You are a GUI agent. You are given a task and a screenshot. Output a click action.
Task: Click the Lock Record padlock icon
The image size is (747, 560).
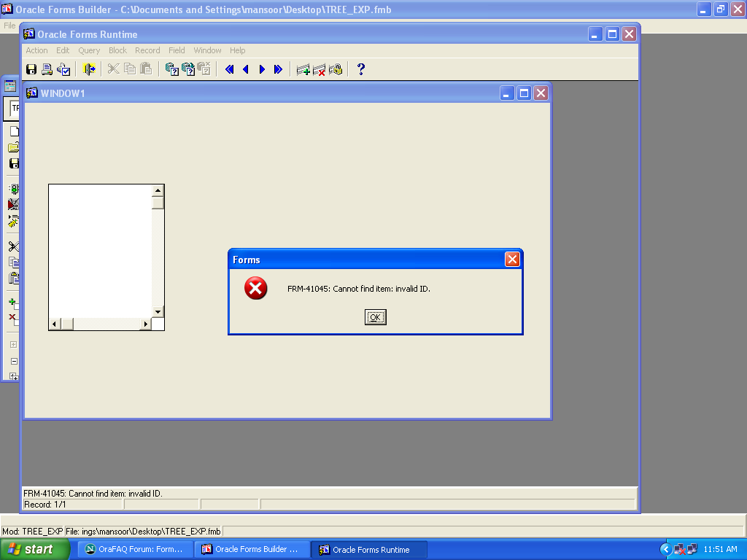click(336, 69)
